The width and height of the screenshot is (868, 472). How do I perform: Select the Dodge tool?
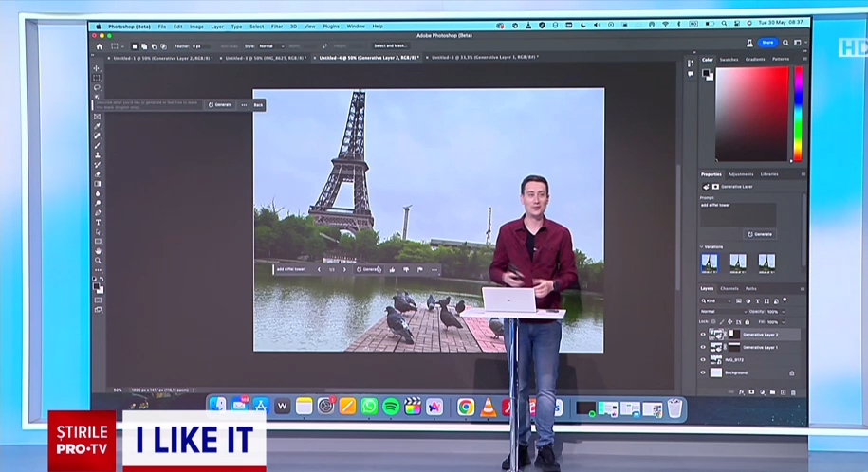click(x=98, y=203)
